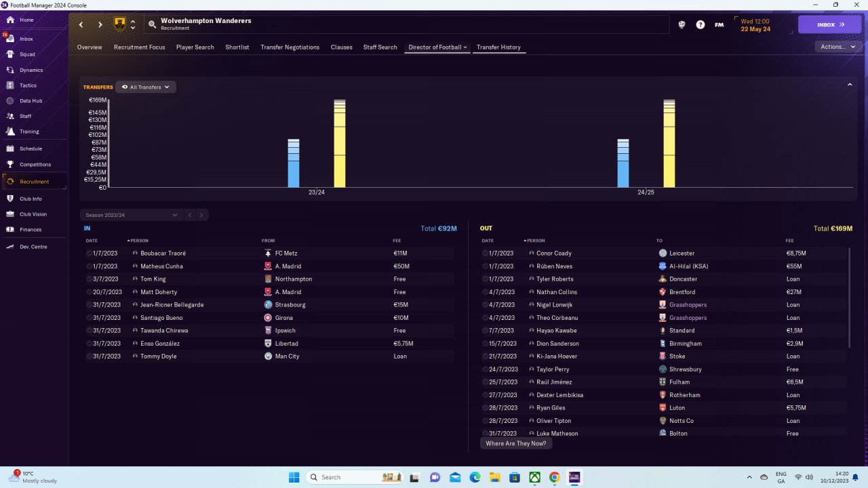868x488 pixels.
Task: Open the Windows Start menu
Action: (x=294, y=477)
